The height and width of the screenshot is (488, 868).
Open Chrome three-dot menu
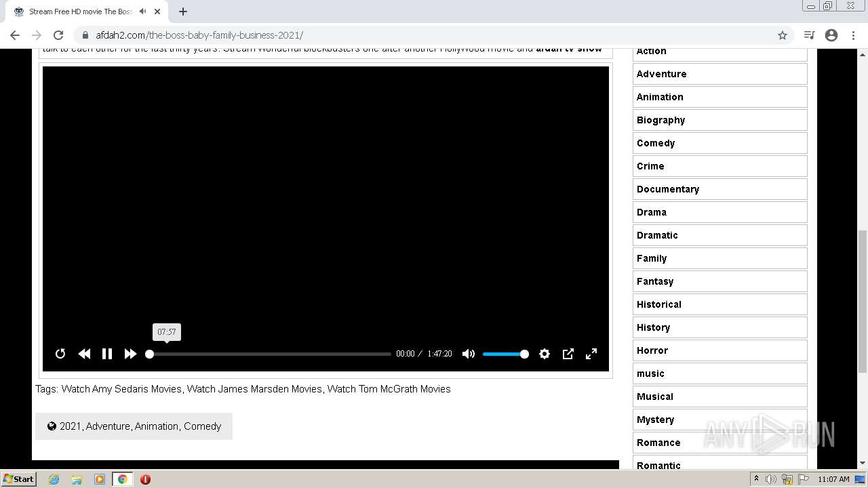[853, 35]
